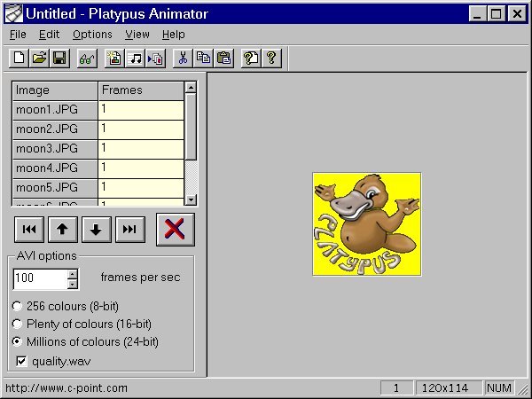Click the Frames cell for moon5.JPG
Screen dimensions: 532x399
pos(141,188)
